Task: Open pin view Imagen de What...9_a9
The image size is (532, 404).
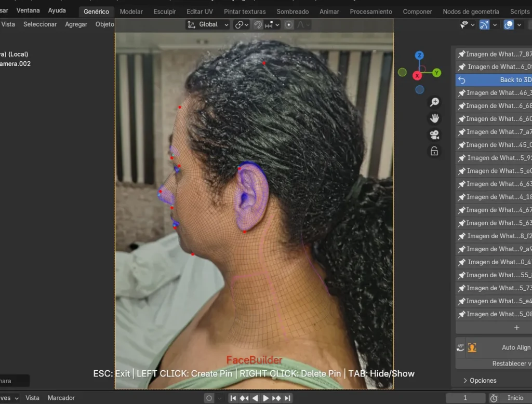Action: coord(494,249)
